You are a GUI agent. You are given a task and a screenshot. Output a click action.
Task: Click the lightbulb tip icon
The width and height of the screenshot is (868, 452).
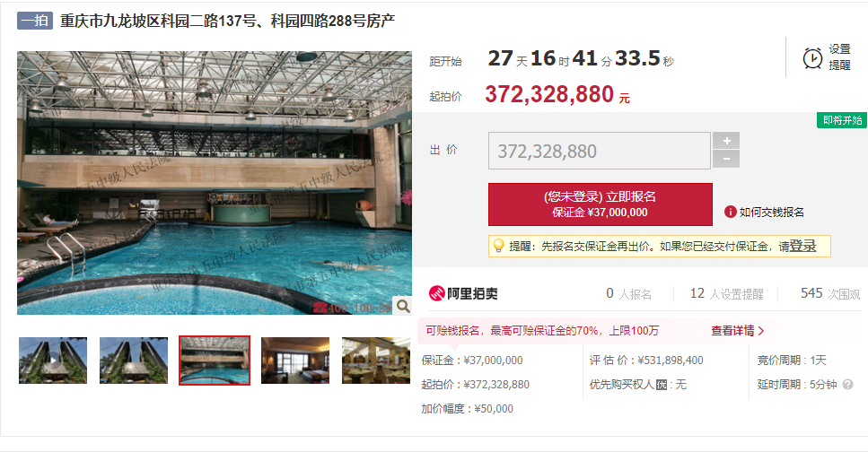point(498,246)
